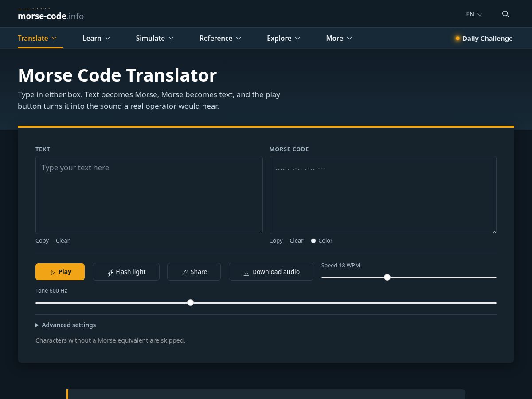Screen dimensions: 532x399
Task: Click the Download audio button label
Action: click(x=276, y=272)
